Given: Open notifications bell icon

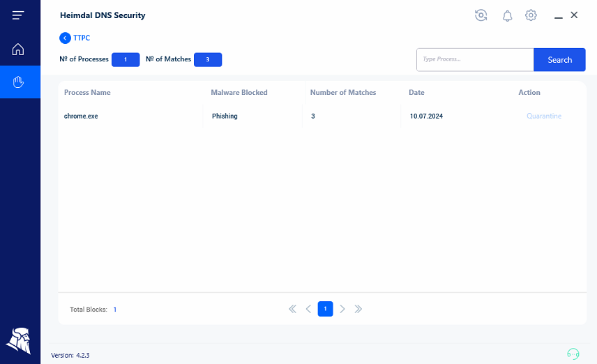Looking at the screenshot, I should pos(507,15).
